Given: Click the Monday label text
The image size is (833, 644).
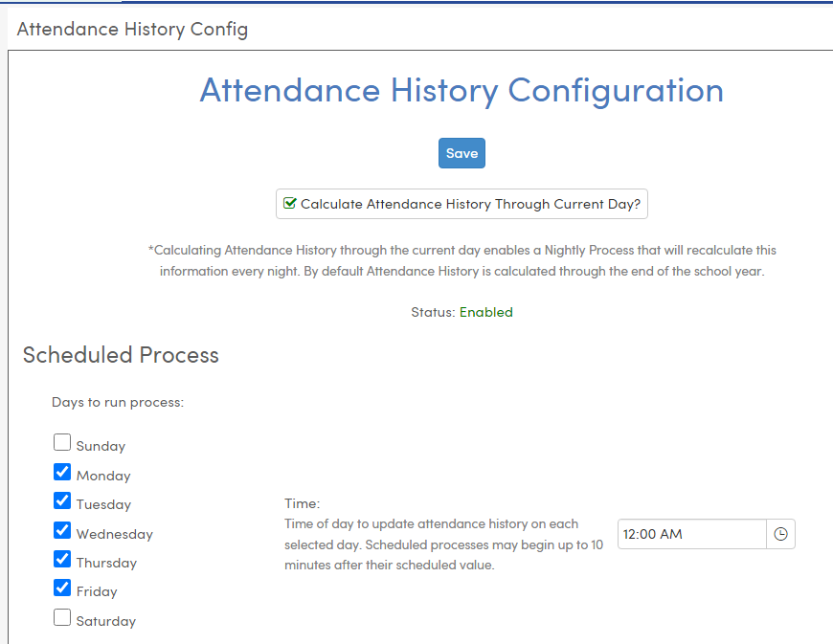Looking at the screenshot, I should pyautogui.click(x=101, y=475).
